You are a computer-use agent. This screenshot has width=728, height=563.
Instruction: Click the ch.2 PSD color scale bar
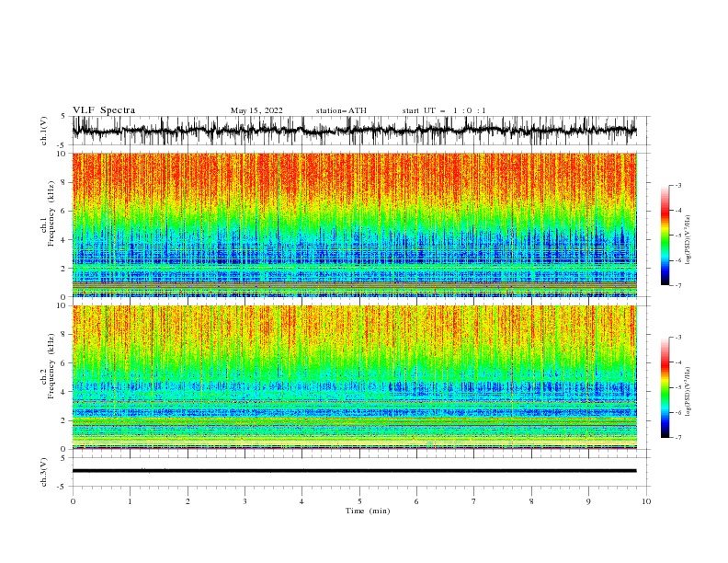[x=665, y=387]
